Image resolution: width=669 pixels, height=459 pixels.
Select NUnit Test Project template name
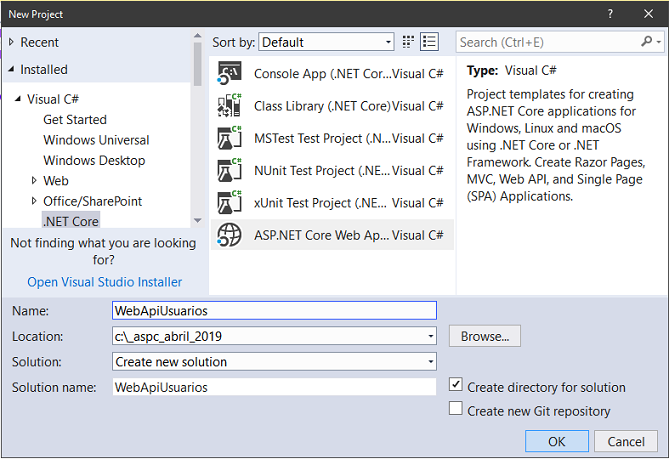click(x=322, y=171)
